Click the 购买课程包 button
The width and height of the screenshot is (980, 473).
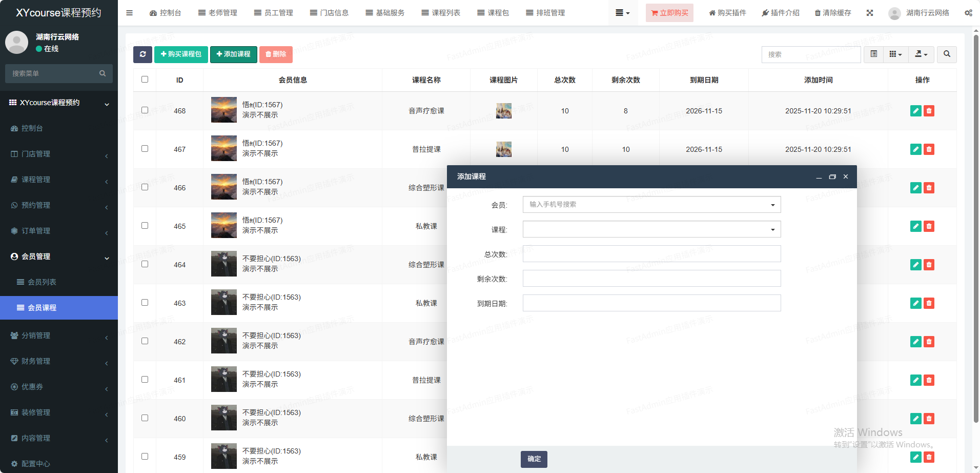tap(181, 54)
